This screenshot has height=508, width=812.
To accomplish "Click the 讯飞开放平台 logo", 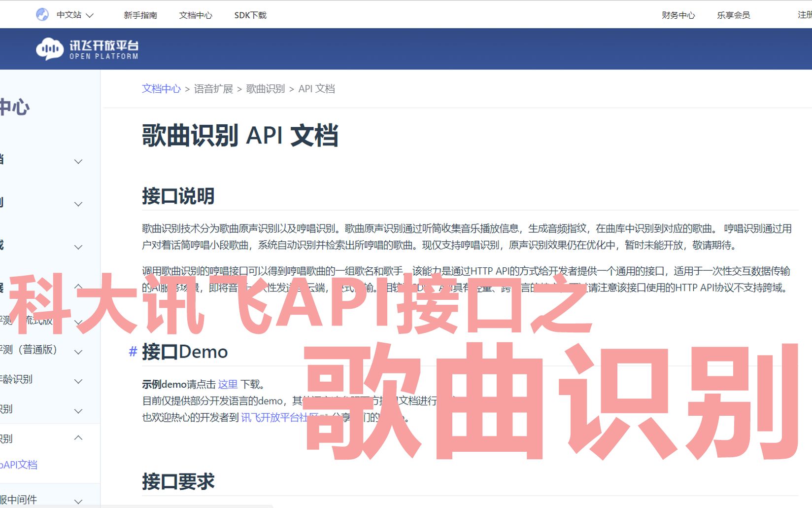I will click(87, 49).
